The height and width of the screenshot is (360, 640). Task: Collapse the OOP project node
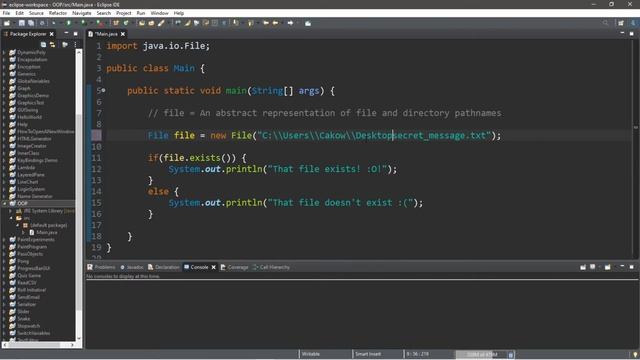pyautogui.click(x=4, y=203)
